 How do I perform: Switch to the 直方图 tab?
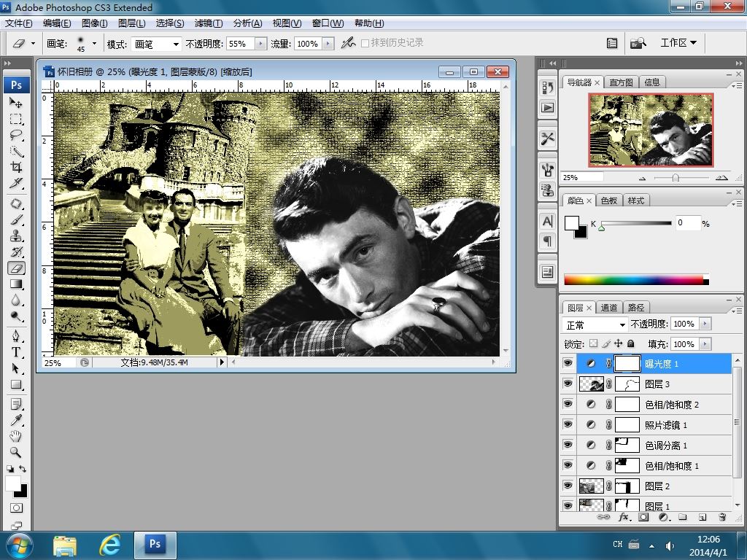coord(621,82)
